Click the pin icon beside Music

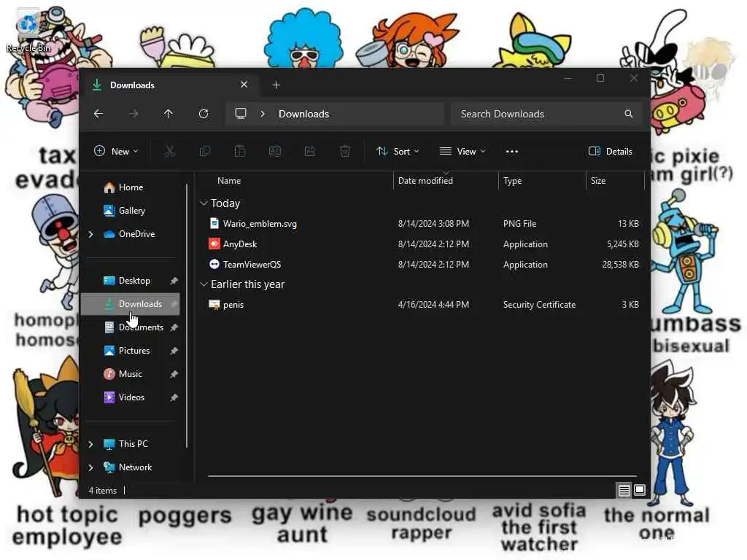click(174, 374)
